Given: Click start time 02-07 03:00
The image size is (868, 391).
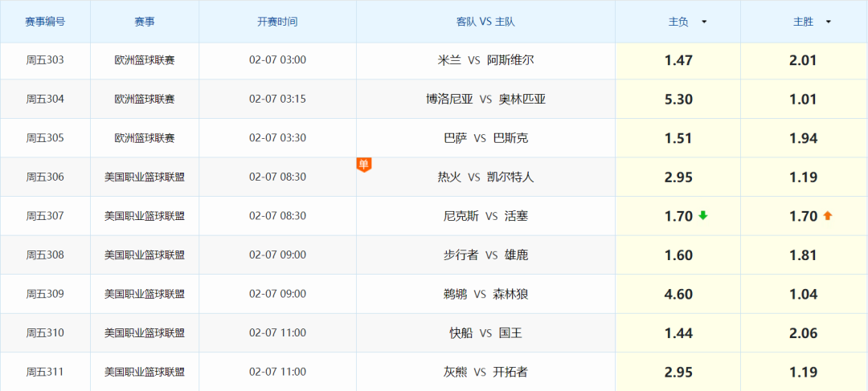Looking at the screenshot, I should tap(277, 60).
